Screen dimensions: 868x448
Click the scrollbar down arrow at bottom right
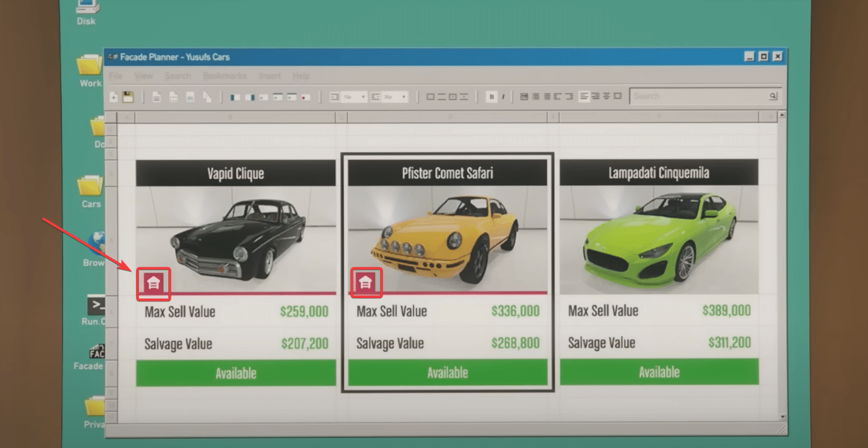783,417
